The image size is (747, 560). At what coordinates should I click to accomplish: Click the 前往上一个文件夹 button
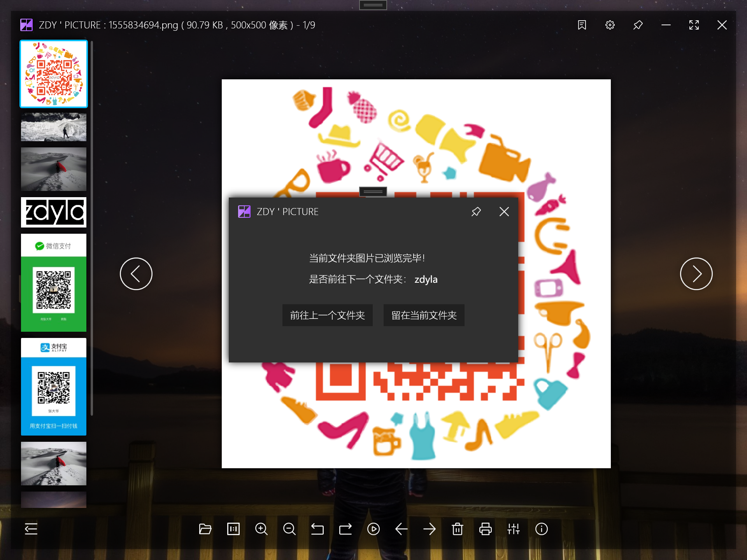(328, 315)
